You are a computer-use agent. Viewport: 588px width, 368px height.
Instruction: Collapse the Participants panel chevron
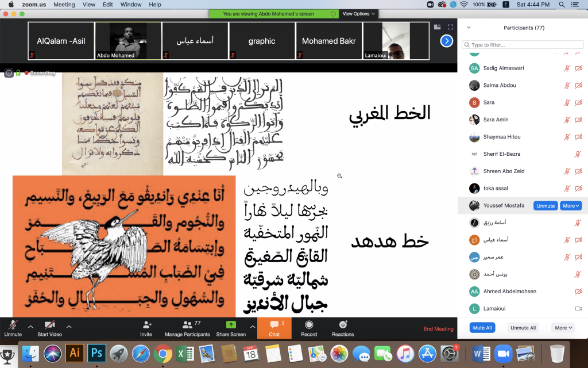pyautogui.click(x=469, y=28)
